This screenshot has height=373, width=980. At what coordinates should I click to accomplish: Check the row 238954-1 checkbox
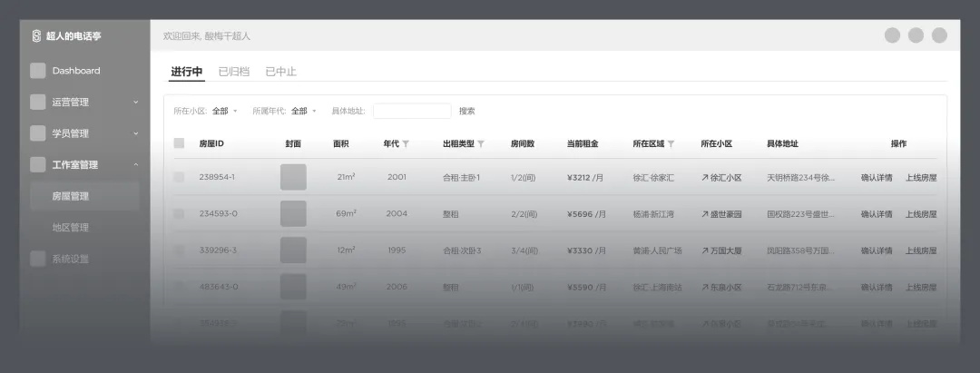179,177
